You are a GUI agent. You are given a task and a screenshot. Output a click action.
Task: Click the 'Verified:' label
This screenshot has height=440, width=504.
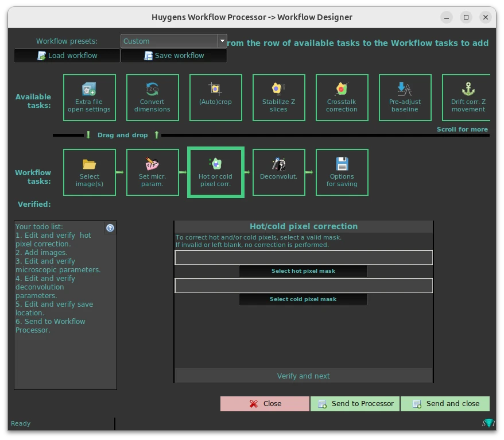tap(34, 204)
